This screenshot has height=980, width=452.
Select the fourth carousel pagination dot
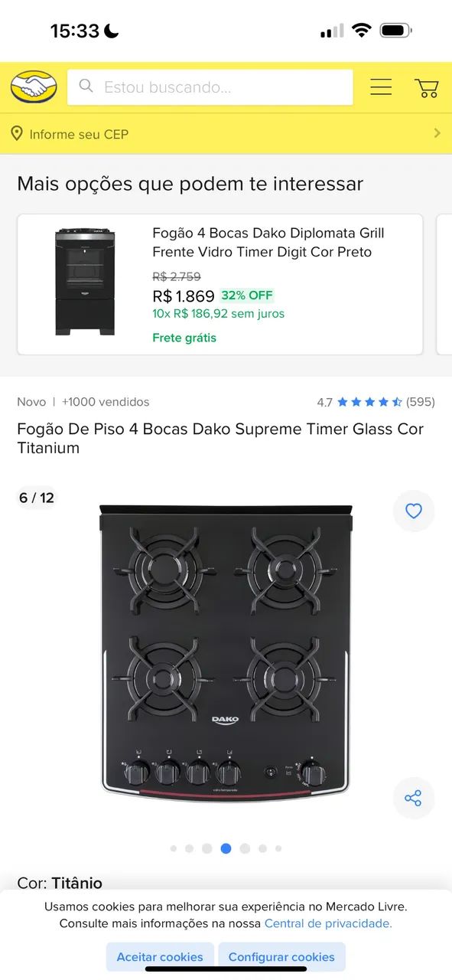[226, 848]
